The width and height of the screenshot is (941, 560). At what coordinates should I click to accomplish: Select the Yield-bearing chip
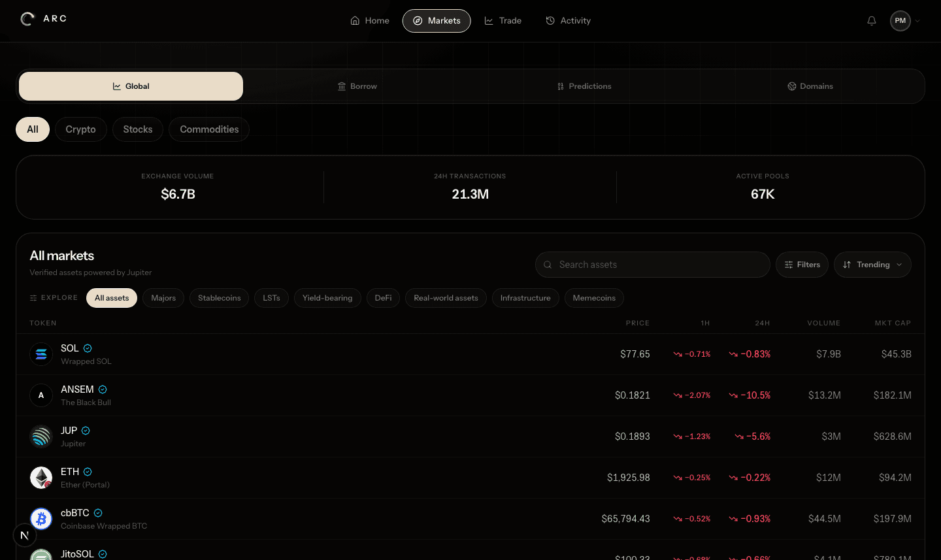[x=327, y=298]
